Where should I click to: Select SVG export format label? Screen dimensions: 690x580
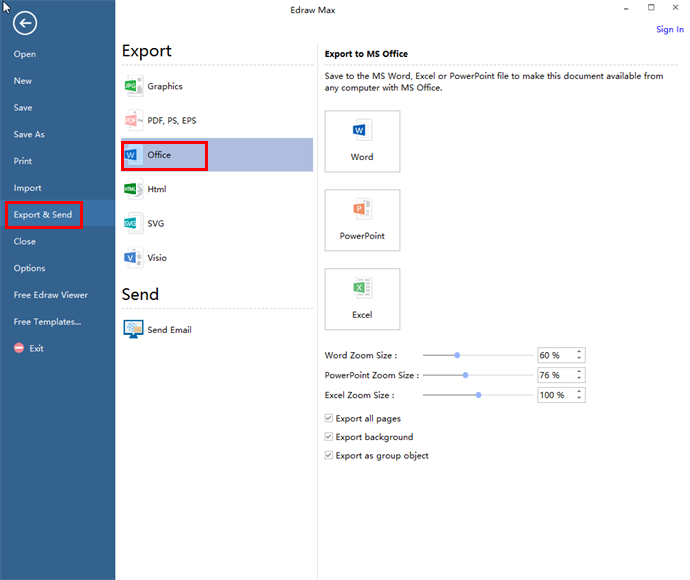point(156,224)
